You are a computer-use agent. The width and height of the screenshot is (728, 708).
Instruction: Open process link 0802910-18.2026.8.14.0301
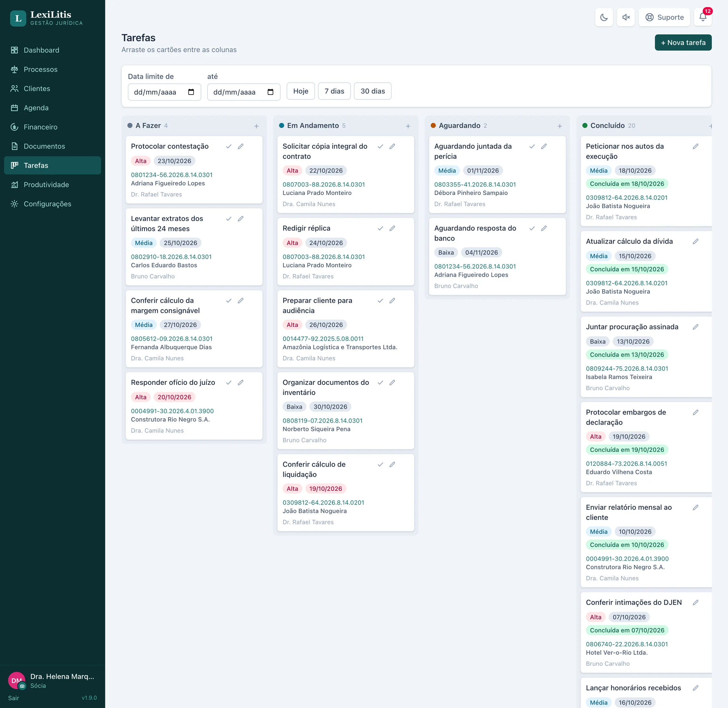click(171, 257)
